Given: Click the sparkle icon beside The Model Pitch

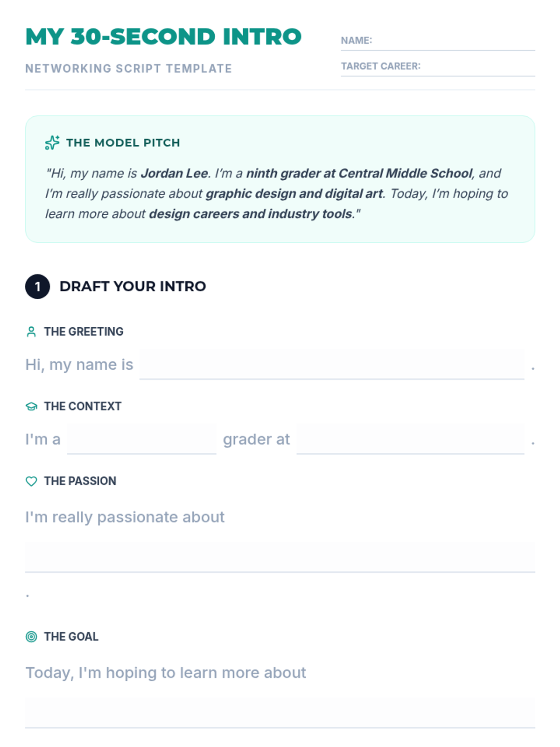Looking at the screenshot, I should point(52,142).
